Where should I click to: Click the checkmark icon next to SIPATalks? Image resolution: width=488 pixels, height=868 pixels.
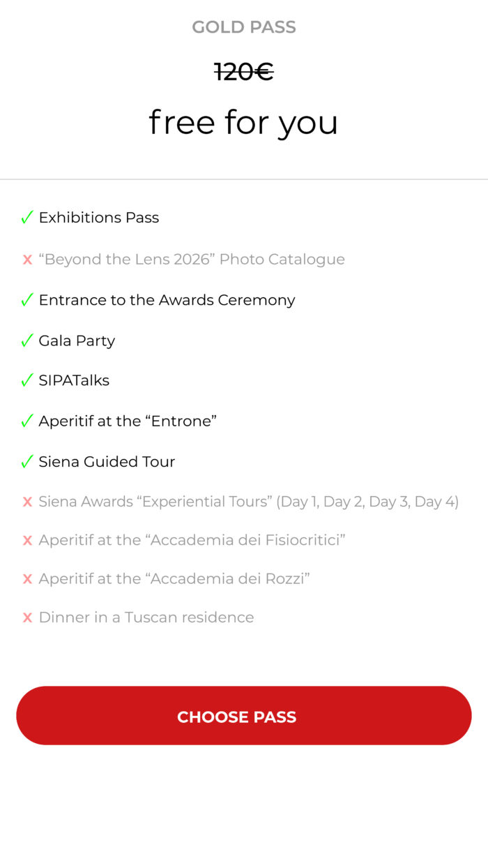27,380
